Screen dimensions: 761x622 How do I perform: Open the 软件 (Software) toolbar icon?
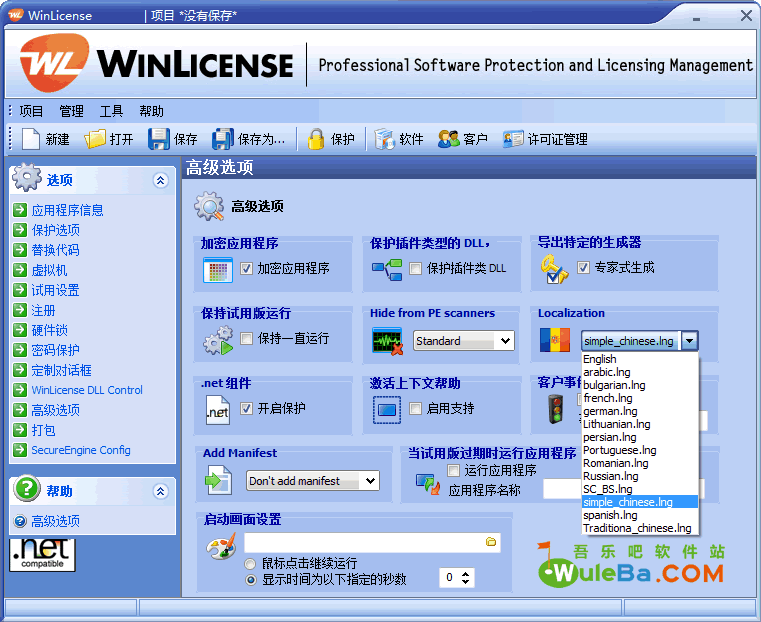click(384, 139)
